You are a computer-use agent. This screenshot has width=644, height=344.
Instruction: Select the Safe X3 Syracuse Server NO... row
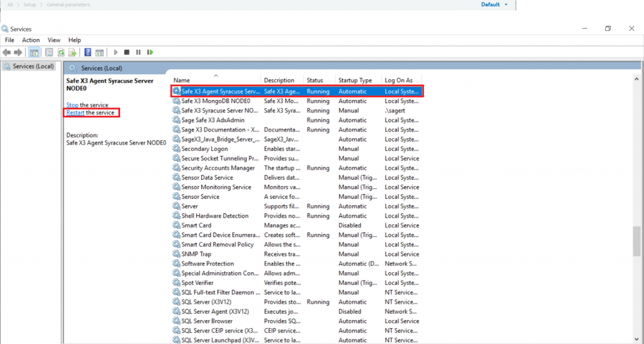297,111
